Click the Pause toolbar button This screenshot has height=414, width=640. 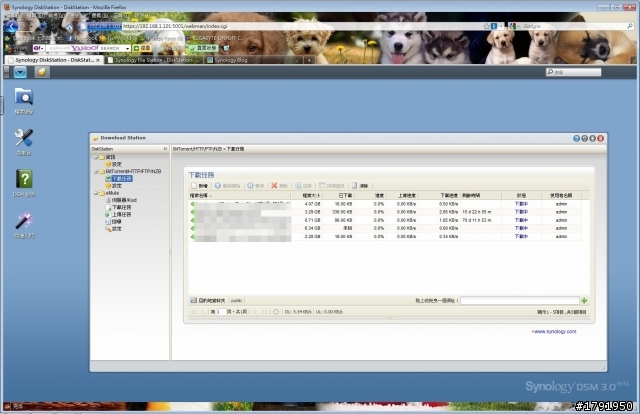coord(256,186)
